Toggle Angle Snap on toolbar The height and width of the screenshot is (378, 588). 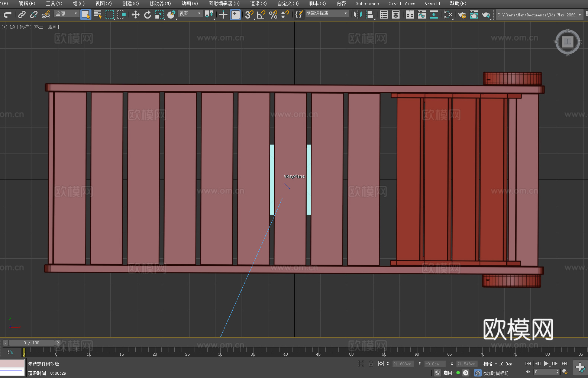click(261, 14)
